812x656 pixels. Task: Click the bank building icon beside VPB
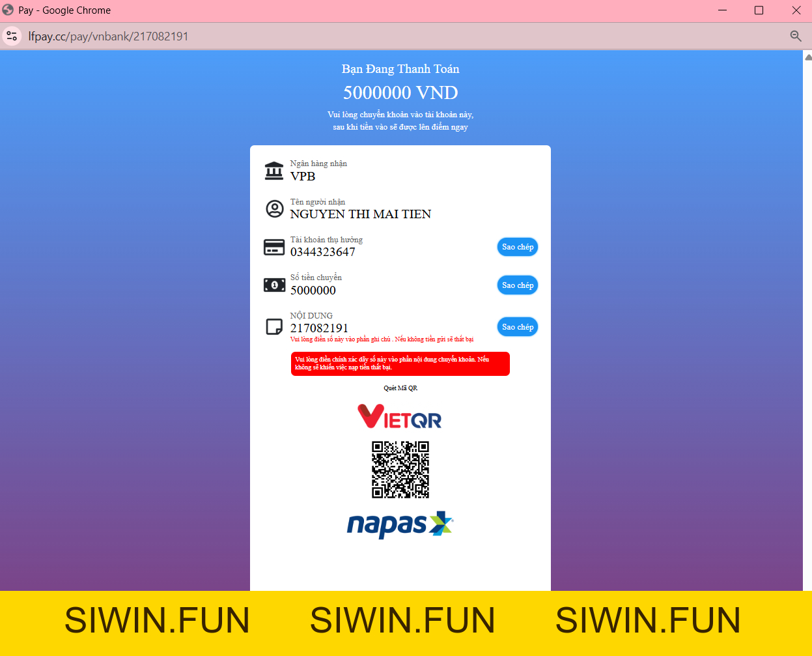pos(274,171)
